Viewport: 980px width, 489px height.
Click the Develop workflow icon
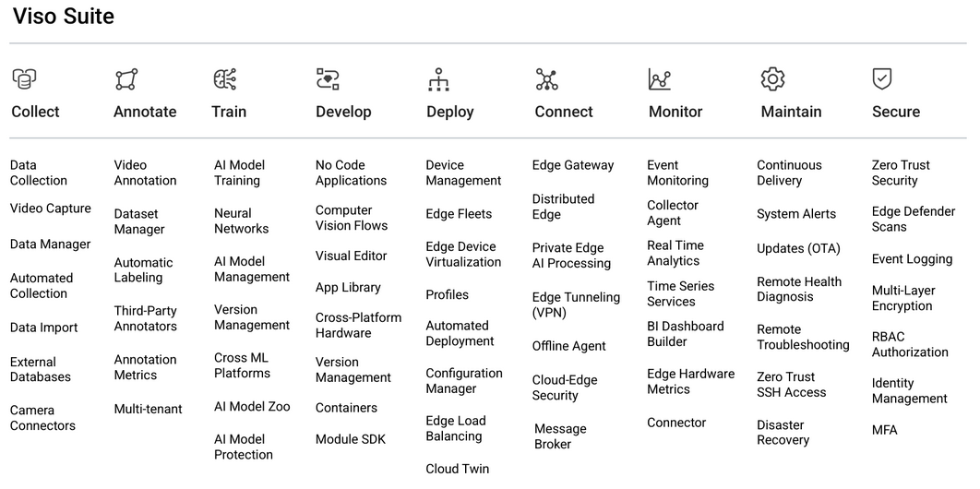pyautogui.click(x=329, y=79)
